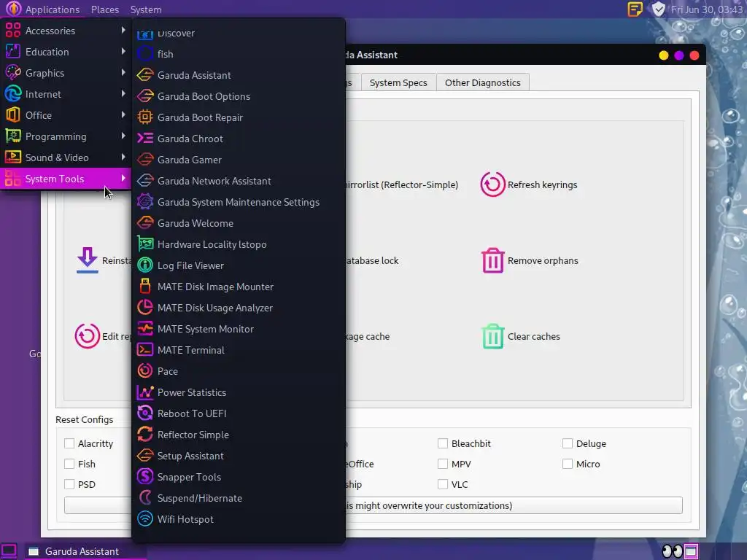Click the Garuda Assistant taskbar button

coord(85,551)
